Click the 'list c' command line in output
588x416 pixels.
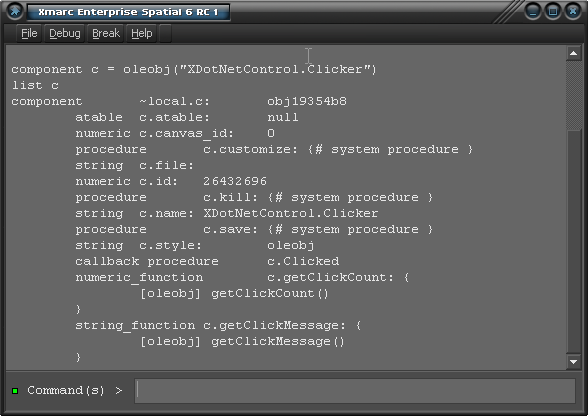pyautogui.click(x=35, y=86)
